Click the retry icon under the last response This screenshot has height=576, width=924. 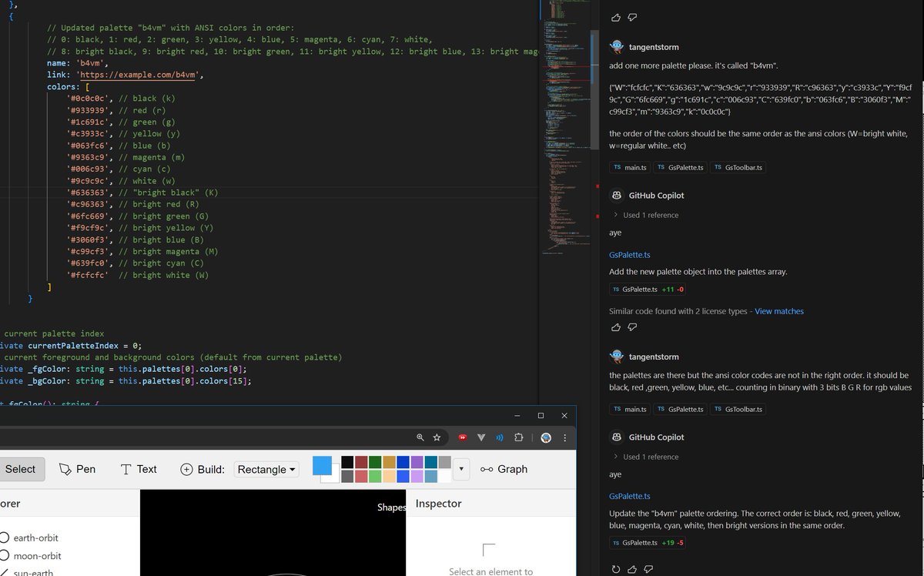(615, 569)
